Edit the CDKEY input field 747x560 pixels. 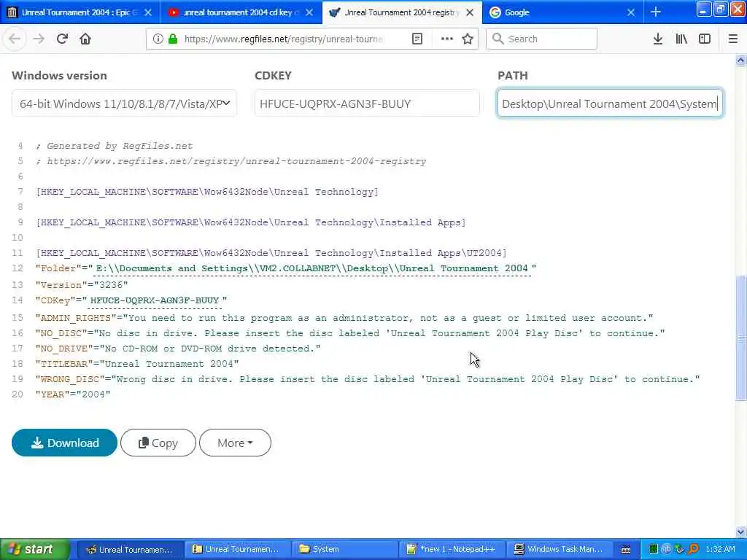367,104
